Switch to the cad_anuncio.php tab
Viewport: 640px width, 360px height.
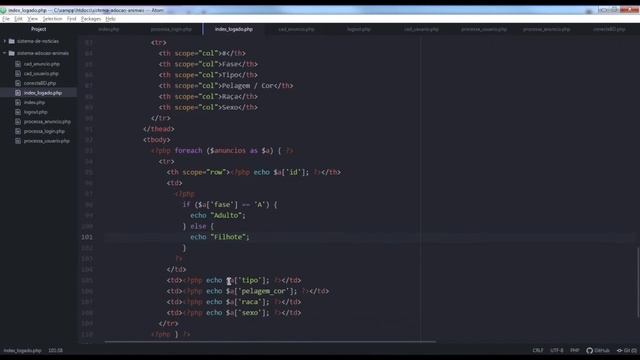point(296,29)
